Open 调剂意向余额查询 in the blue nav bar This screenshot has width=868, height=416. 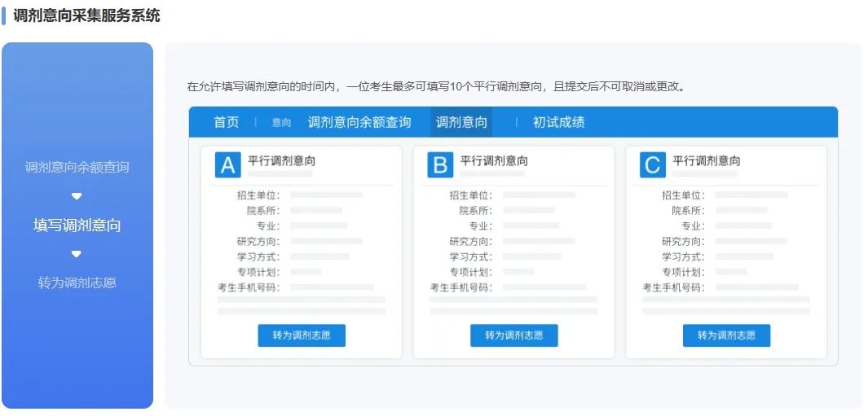pos(359,122)
